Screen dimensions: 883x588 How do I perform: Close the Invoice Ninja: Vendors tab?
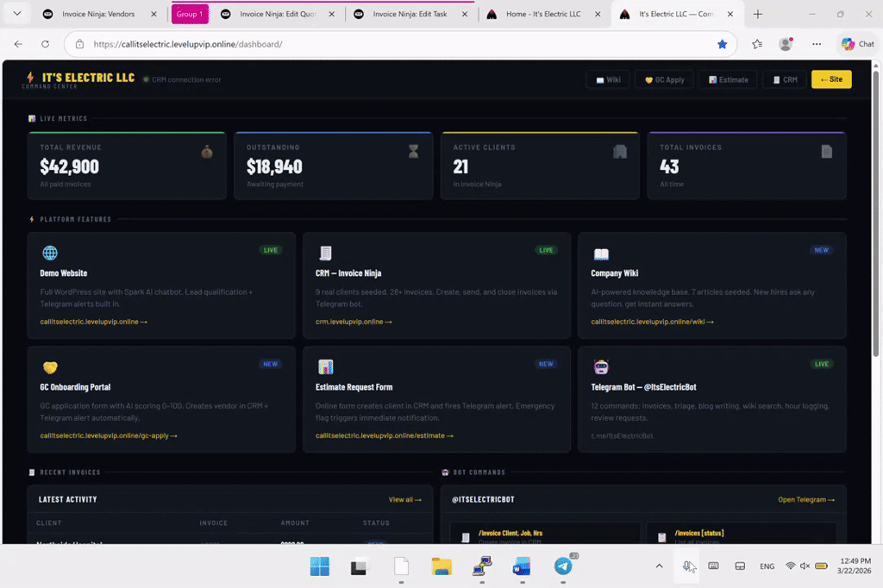pos(153,14)
